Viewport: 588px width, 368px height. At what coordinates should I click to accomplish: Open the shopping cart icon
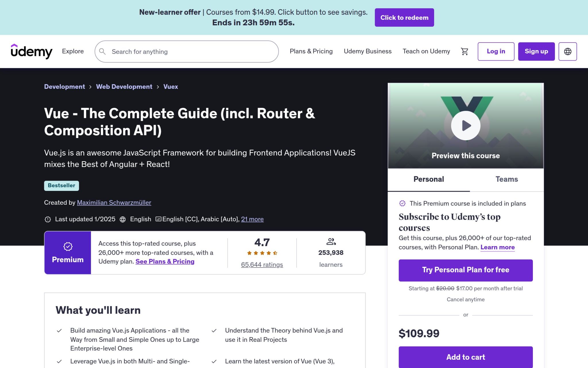(x=465, y=51)
